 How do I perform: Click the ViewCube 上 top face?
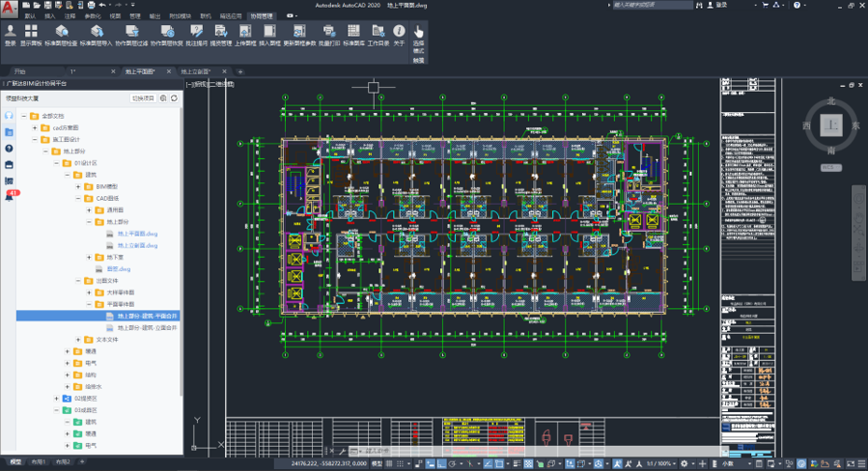[828, 125]
